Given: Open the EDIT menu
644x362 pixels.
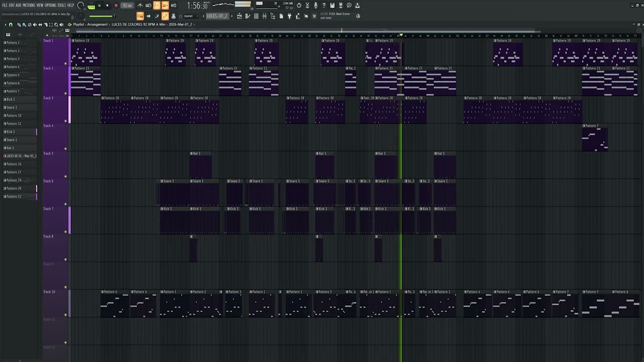Looking at the screenshot, I should tap(12, 6).
